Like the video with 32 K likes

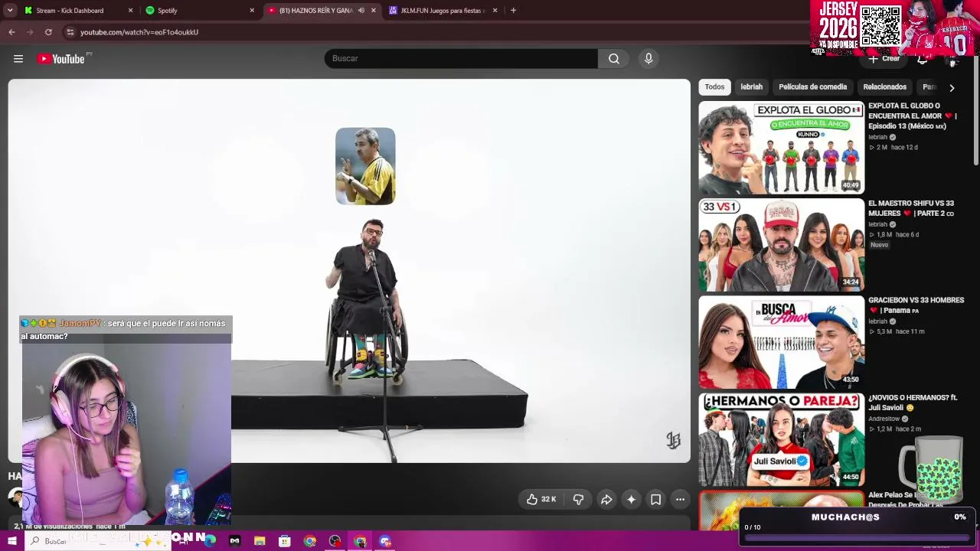541,500
